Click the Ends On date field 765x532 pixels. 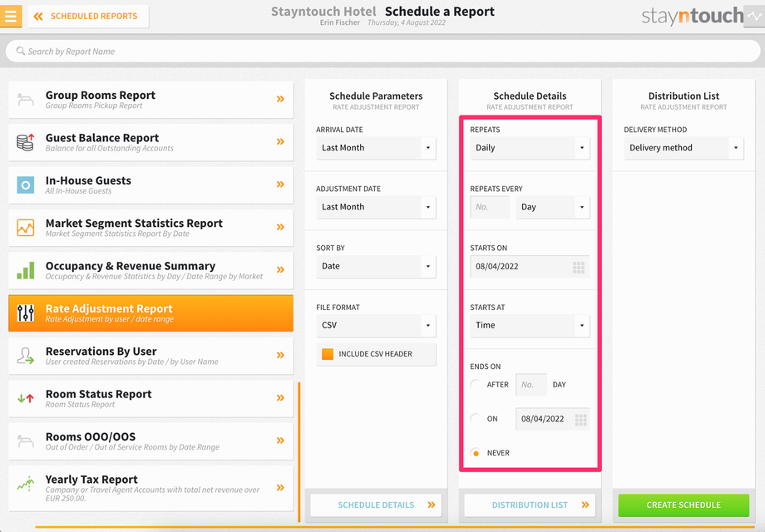pyautogui.click(x=553, y=419)
